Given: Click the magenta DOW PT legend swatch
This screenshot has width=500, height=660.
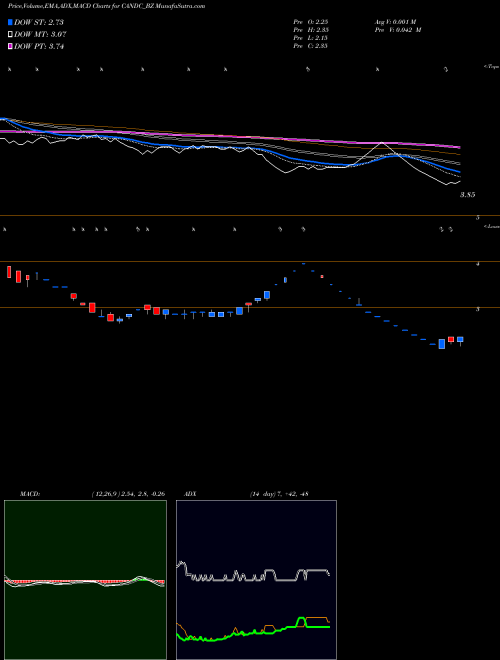Looking at the screenshot, I should (x=10, y=46).
